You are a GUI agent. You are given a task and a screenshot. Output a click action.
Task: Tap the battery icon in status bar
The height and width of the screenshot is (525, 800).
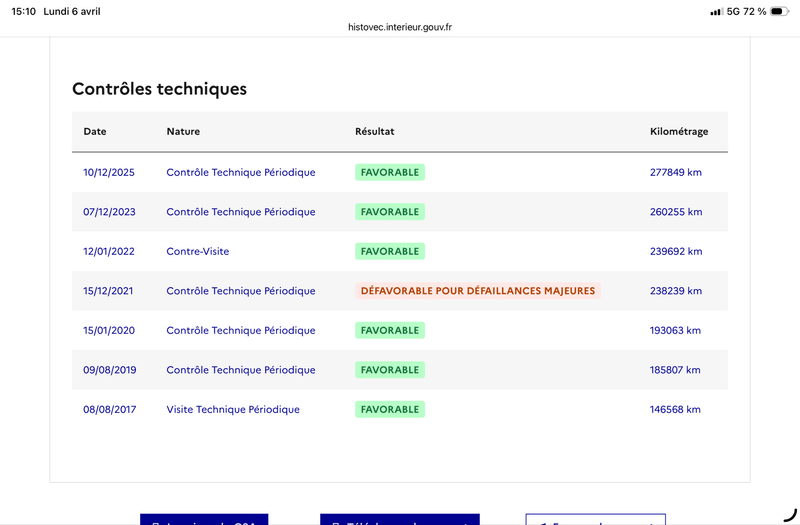(x=783, y=11)
